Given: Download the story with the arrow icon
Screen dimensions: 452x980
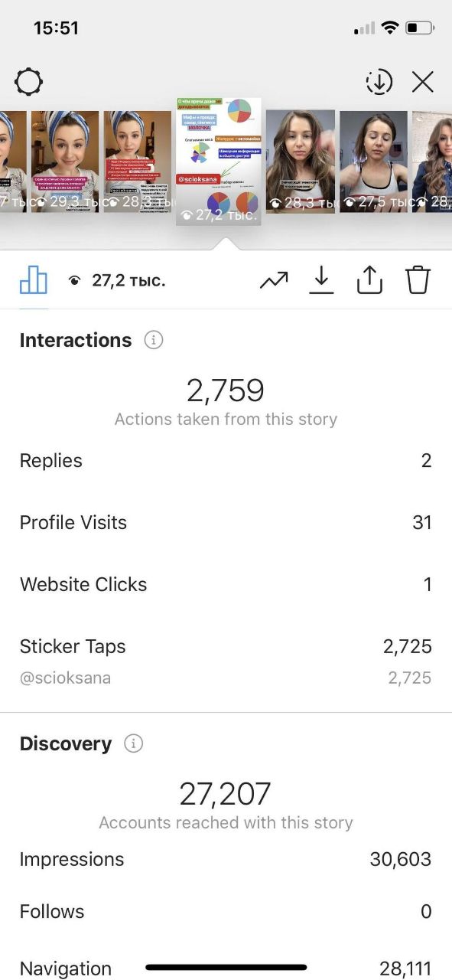Looking at the screenshot, I should 322,280.
